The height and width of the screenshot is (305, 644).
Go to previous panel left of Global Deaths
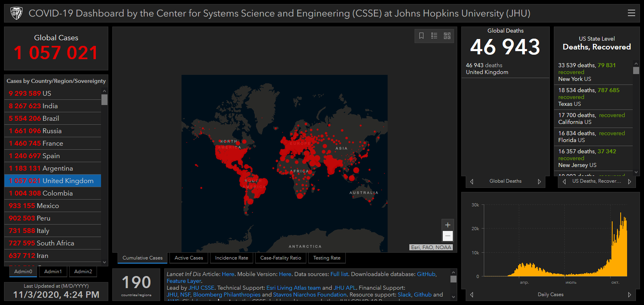[472, 181]
